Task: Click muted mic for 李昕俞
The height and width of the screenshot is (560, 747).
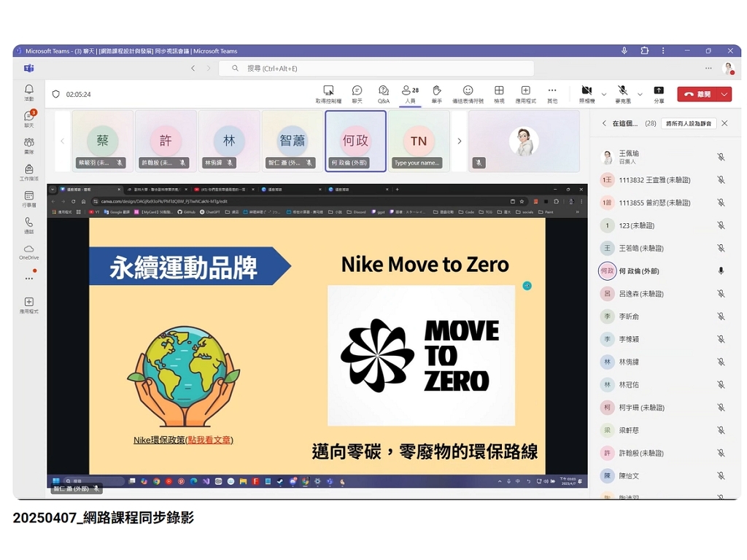Action: tap(721, 316)
